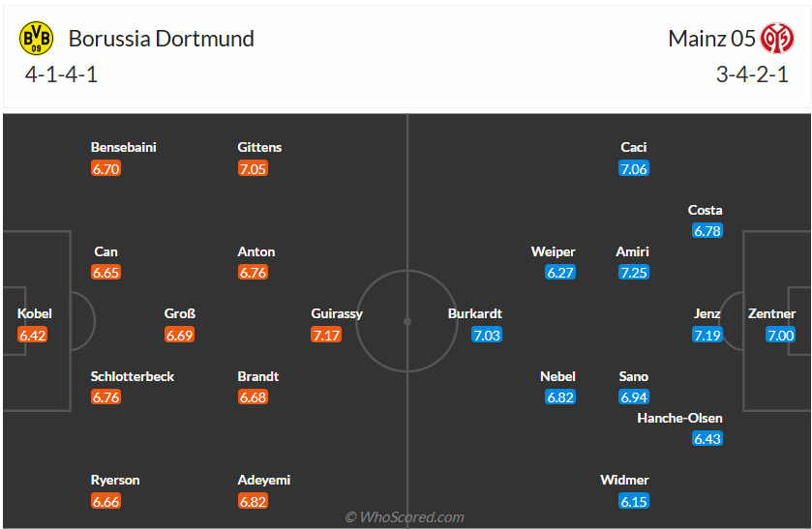Click the Dortmund 4-1-4-1 formation text

click(62, 74)
